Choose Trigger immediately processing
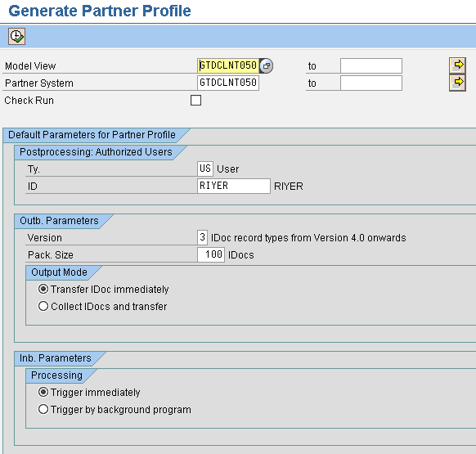 [43, 392]
